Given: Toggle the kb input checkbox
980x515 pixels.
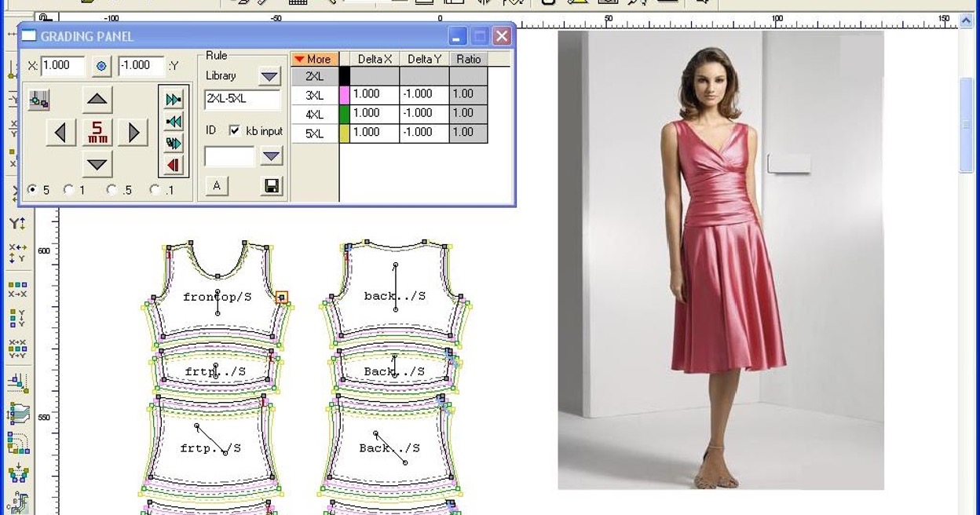Looking at the screenshot, I should pyautogui.click(x=234, y=131).
